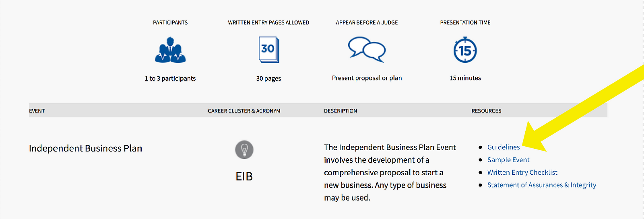
Task: Click the '15 minutes' caption
Action: click(465, 78)
